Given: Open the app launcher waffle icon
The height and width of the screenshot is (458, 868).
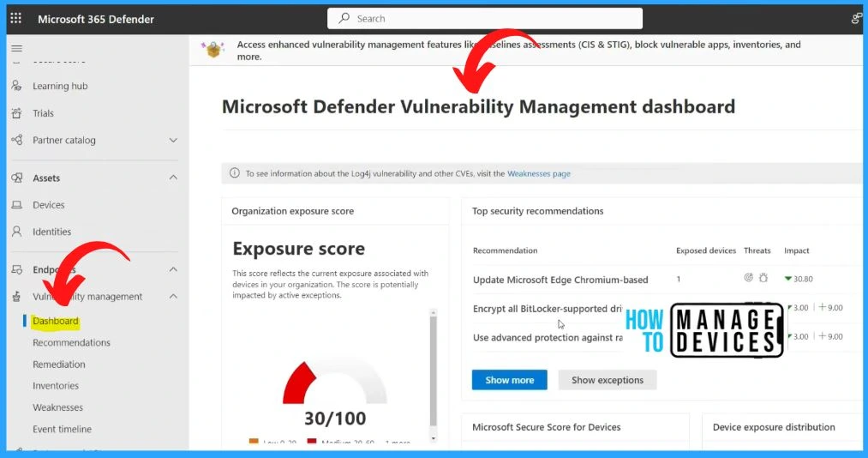Looking at the screenshot, I should (16, 18).
